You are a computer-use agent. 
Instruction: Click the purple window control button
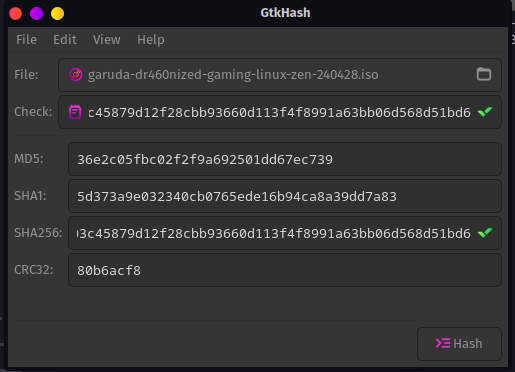[x=36, y=13]
